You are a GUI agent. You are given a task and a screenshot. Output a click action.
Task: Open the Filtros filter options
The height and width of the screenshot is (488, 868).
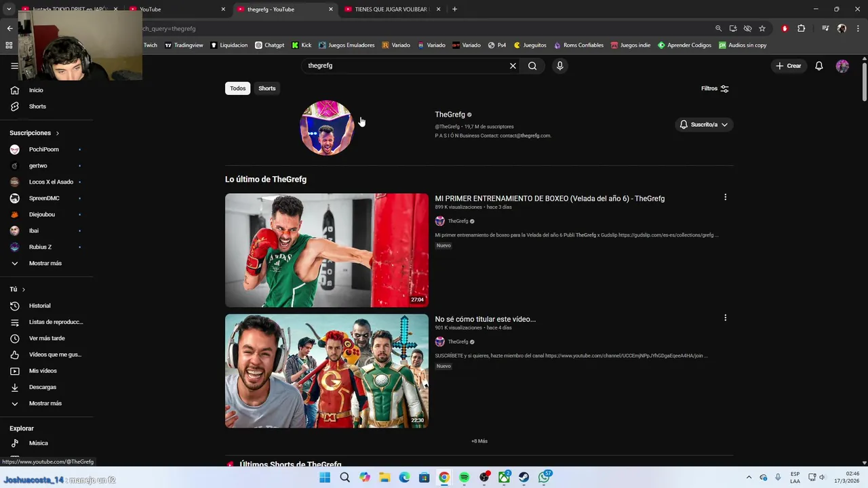pos(715,88)
